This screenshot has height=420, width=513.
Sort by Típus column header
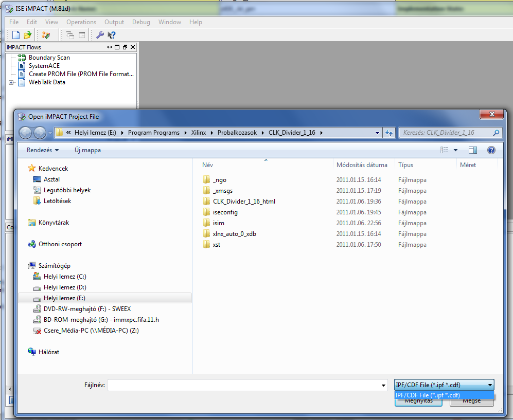[x=426, y=165]
